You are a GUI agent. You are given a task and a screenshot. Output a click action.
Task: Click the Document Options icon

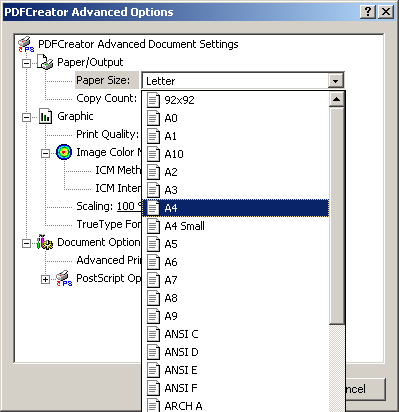[x=45, y=242]
